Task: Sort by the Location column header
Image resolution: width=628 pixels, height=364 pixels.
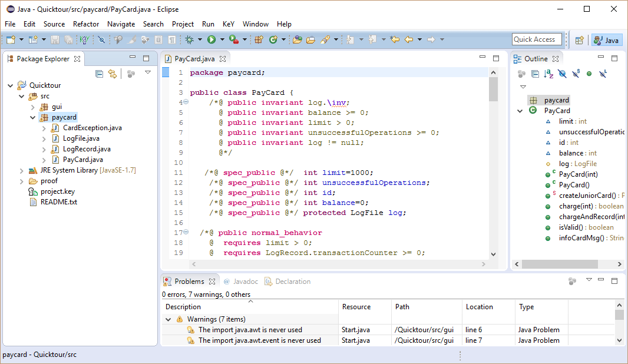Action: [488, 307]
